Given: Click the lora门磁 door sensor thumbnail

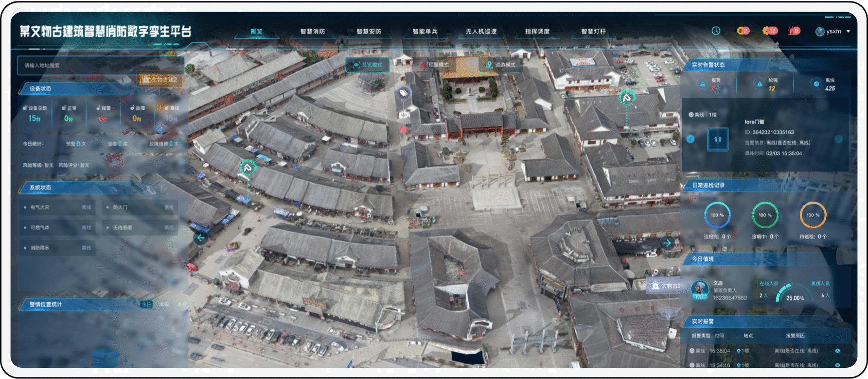Looking at the screenshot, I should [718, 139].
